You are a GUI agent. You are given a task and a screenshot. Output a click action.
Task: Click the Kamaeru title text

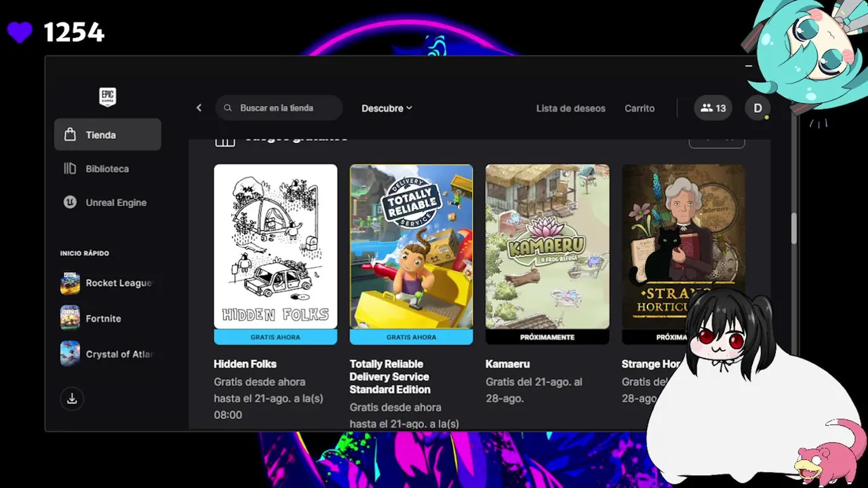click(507, 364)
